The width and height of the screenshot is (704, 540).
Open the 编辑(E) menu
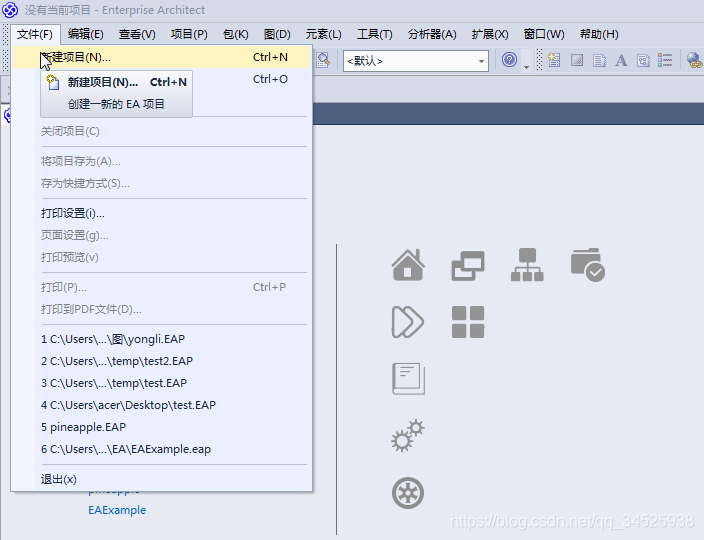[86, 34]
